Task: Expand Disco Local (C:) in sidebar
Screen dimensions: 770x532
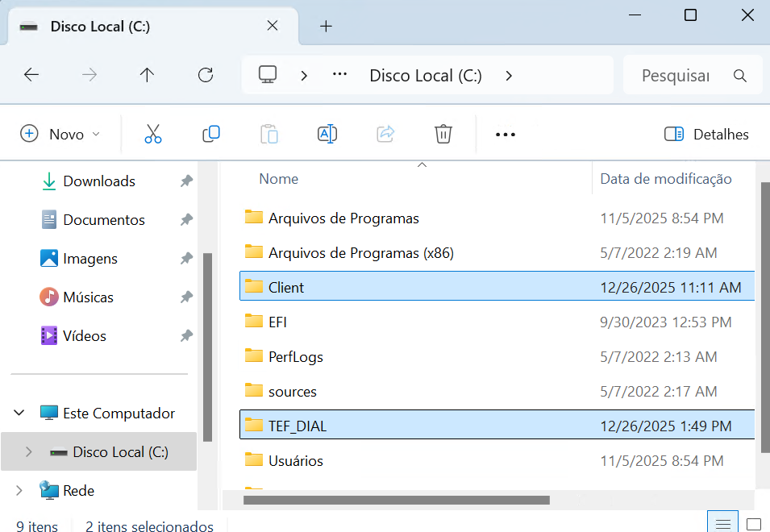Action: [28, 451]
